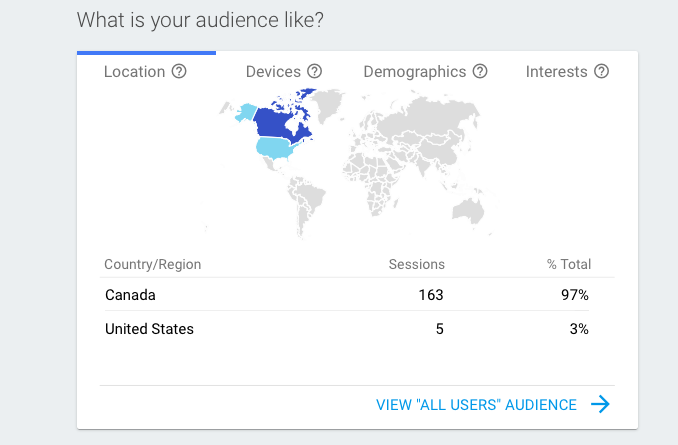The height and width of the screenshot is (445, 678).
Task: Click the arrow icon after View All Users Audience
Action: click(x=600, y=404)
